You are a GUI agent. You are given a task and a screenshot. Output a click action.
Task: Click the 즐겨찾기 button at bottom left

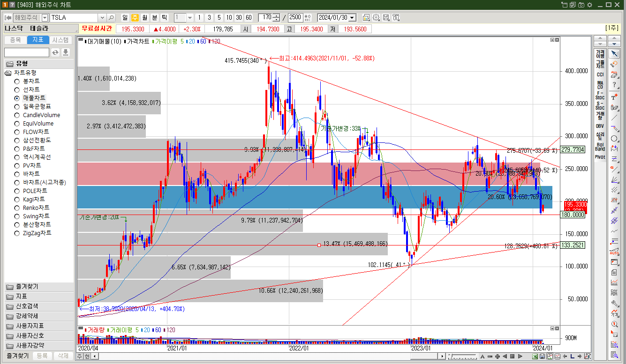19,356
